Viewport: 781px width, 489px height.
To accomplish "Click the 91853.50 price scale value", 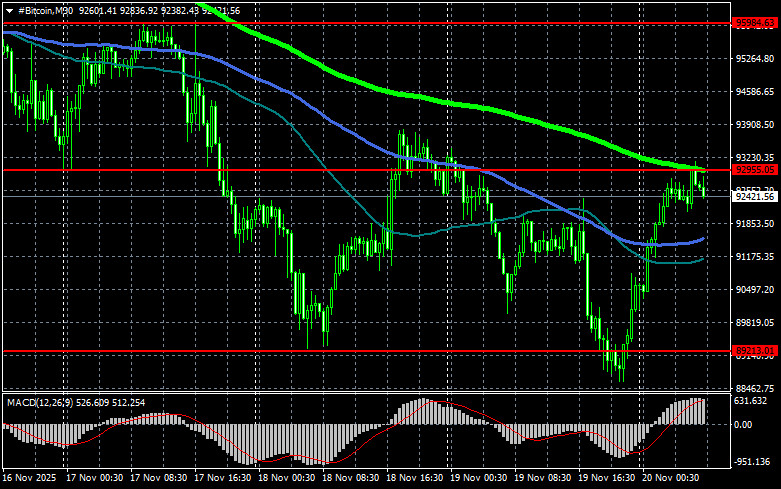I will [x=755, y=224].
